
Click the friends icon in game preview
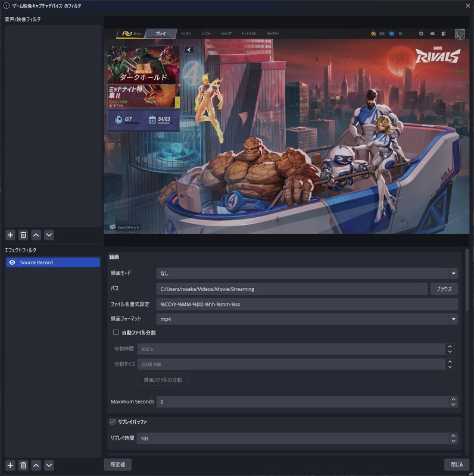(x=443, y=34)
